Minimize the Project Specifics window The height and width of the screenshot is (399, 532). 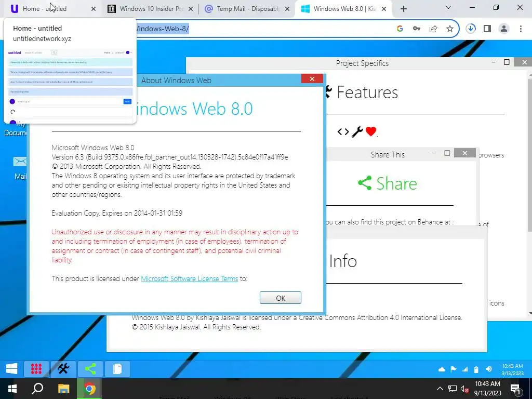click(494, 62)
